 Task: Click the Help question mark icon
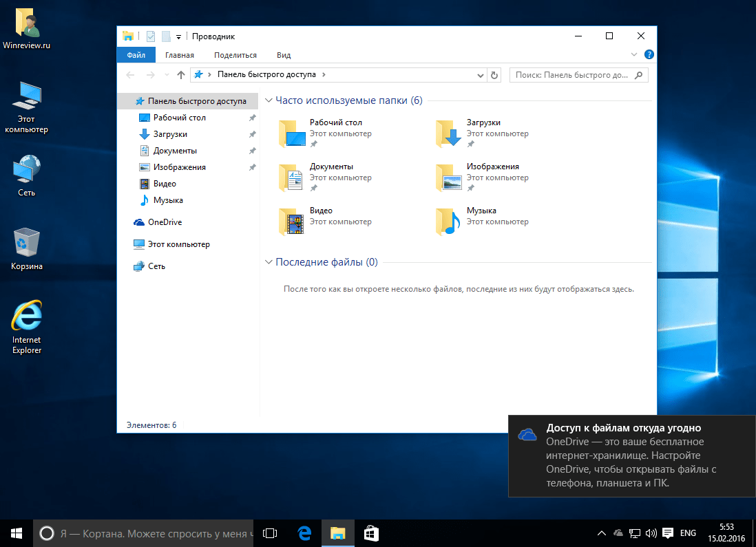pyautogui.click(x=649, y=54)
